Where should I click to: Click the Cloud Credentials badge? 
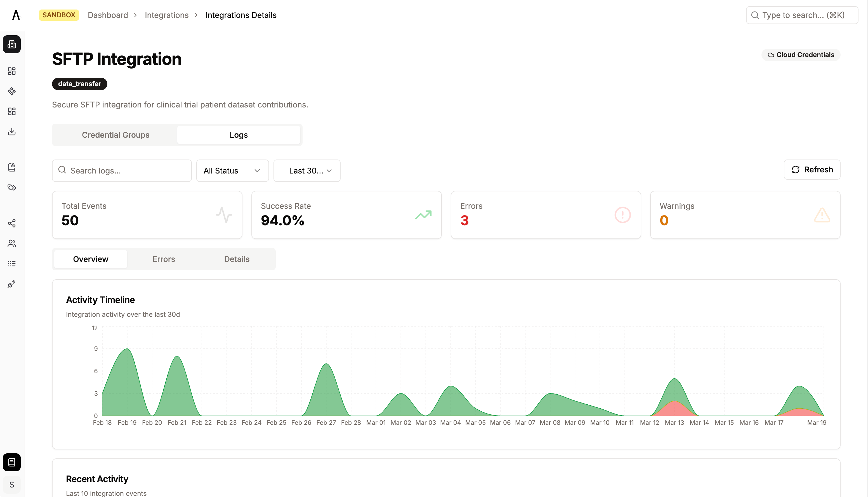(801, 55)
